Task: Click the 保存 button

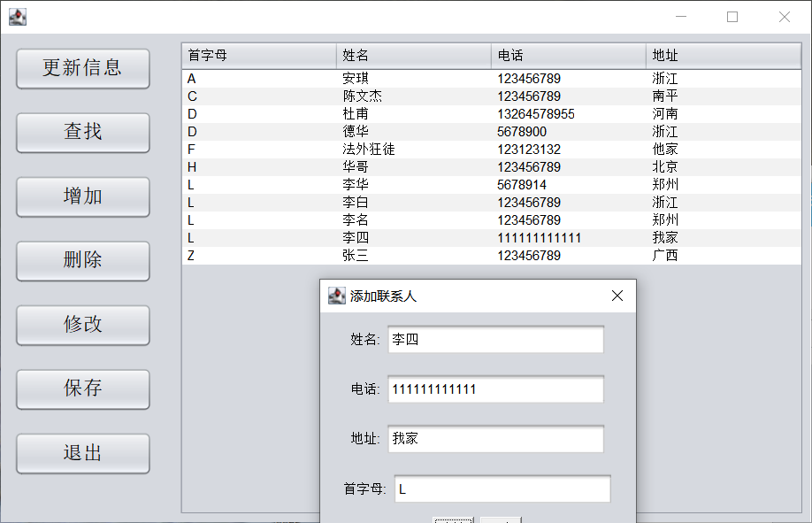Action: [82, 388]
